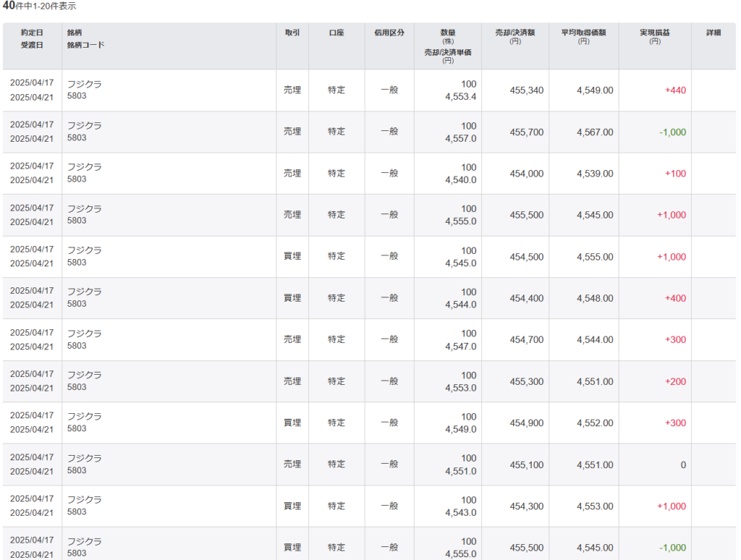Select the 455,700 settlement amount cell
Viewport: 741px width, 560px height.
coord(526,132)
